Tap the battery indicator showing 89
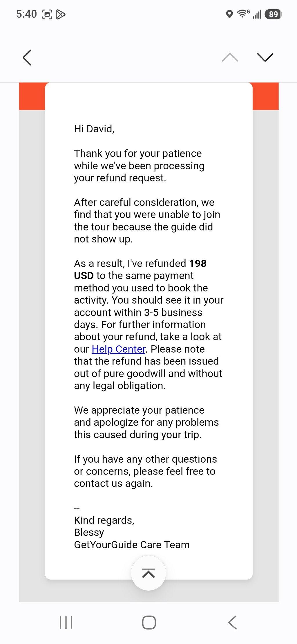This screenshot has height=644, width=297. point(273,14)
